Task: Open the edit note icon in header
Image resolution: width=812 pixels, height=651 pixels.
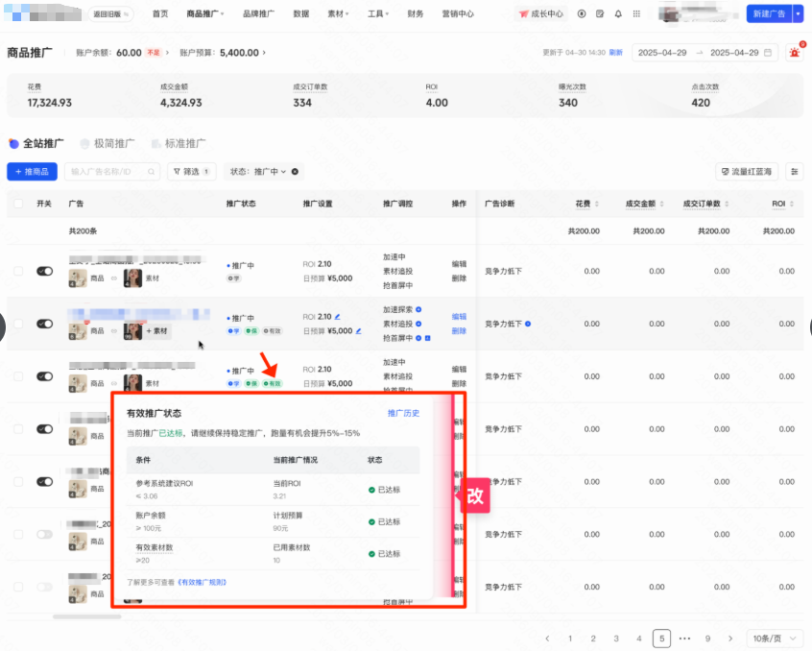Action: click(600, 14)
